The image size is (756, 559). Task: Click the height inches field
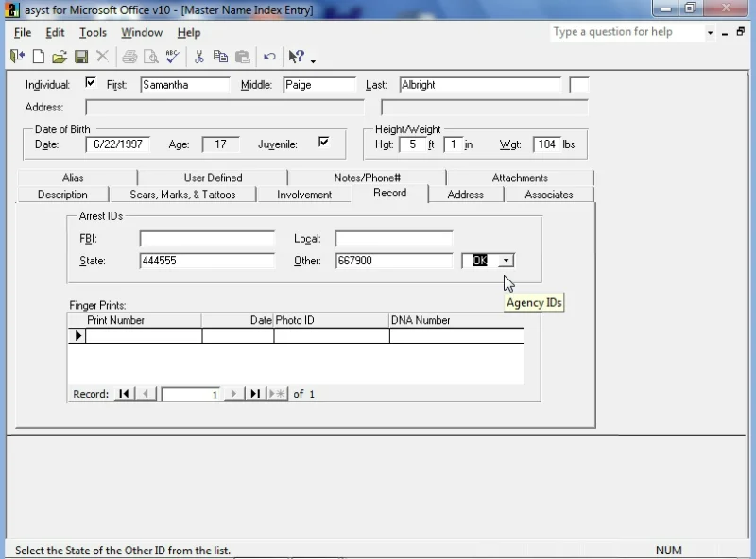pos(454,144)
